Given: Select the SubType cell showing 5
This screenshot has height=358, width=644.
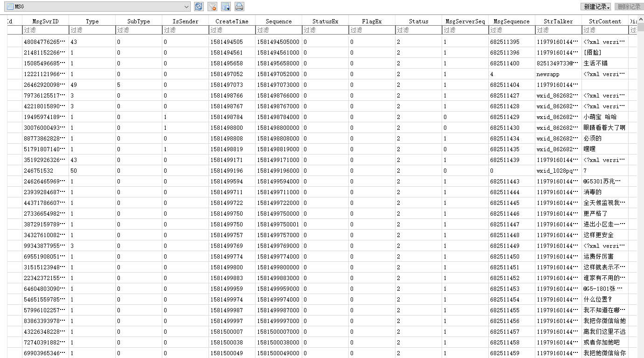Looking at the screenshot, I should [139, 85].
